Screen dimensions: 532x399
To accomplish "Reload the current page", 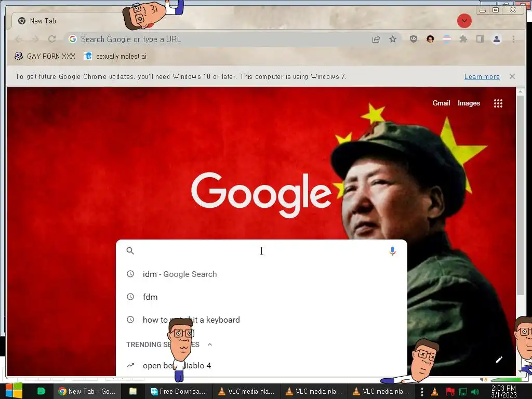I will click(52, 39).
